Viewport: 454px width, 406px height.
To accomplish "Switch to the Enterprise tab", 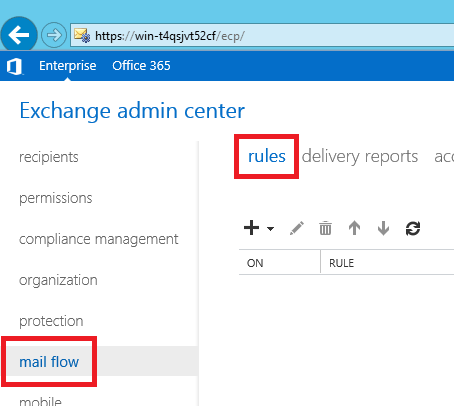I will pos(68,66).
